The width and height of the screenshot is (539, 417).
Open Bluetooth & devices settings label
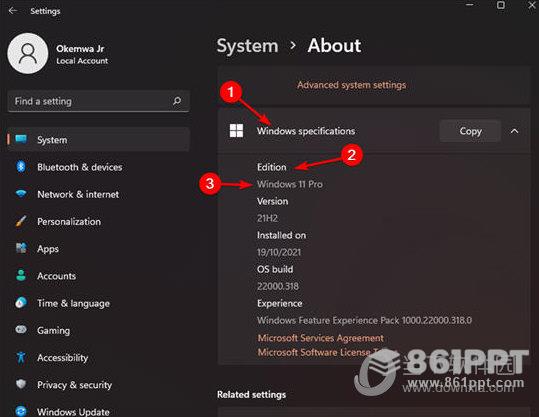(x=80, y=167)
